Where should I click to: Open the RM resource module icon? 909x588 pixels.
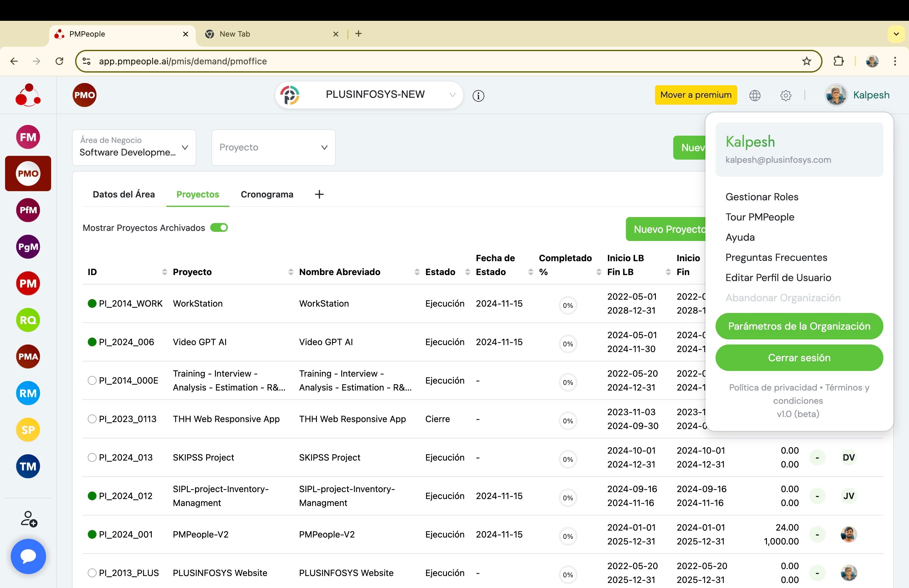(28, 393)
